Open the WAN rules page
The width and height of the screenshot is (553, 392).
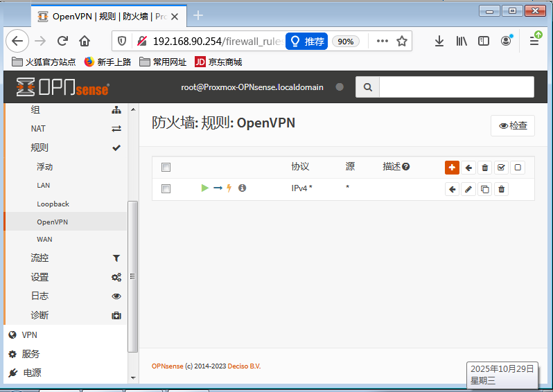[x=44, y=240]
